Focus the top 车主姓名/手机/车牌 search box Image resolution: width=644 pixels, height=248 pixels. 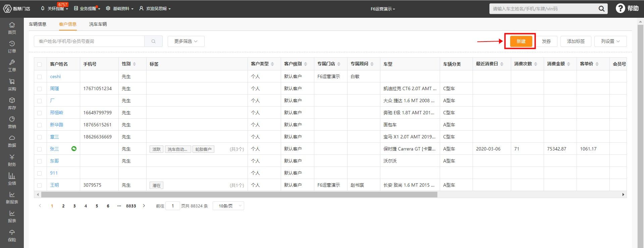(543, 9)
